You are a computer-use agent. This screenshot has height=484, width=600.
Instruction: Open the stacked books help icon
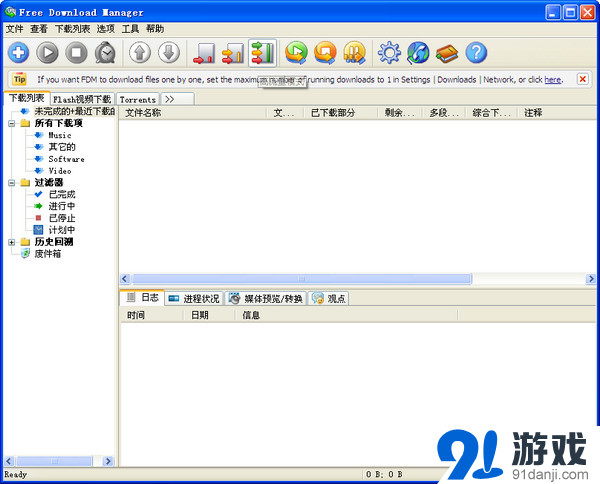click(x=447, y=53)
